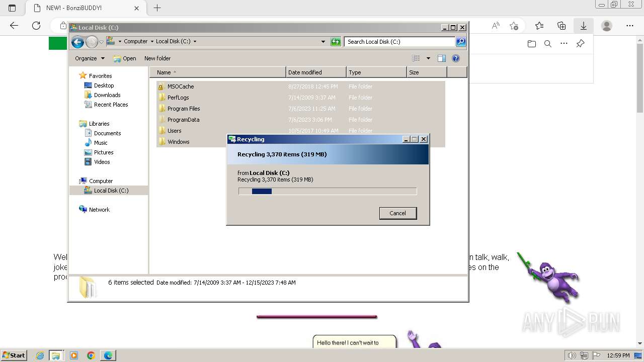Image resolution: width=644 pixels, height=362 pixels.
Task: Open the address bar history dropdown
Action: click(x=323, y=42)
